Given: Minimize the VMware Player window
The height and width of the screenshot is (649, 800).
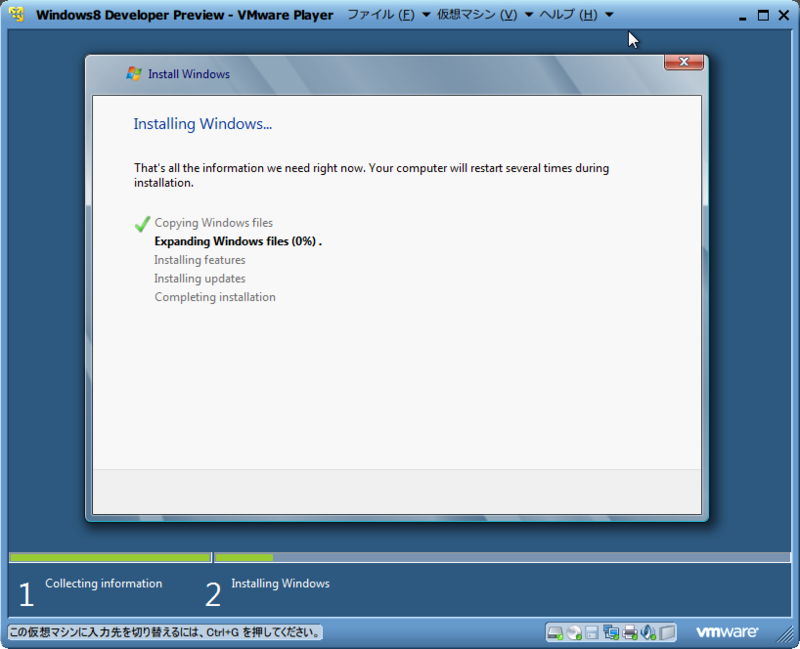Looking at the screenshot, I should (x=743, y=16).
